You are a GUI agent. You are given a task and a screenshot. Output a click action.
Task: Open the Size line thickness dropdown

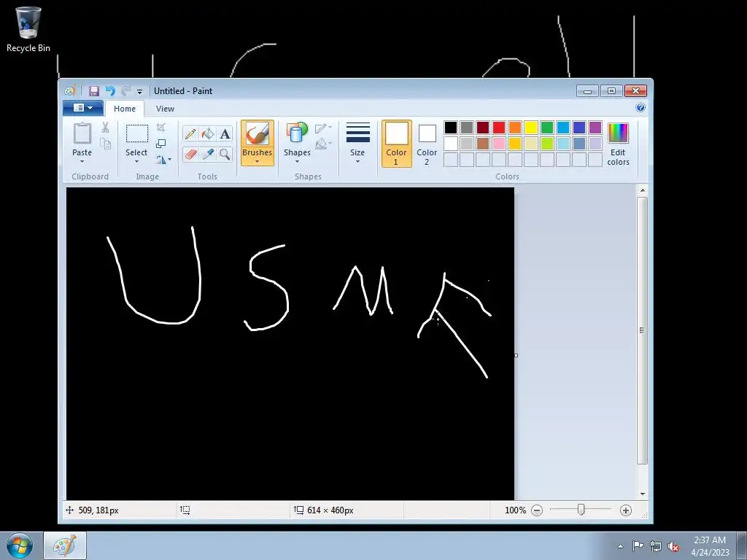click(357, 143)
